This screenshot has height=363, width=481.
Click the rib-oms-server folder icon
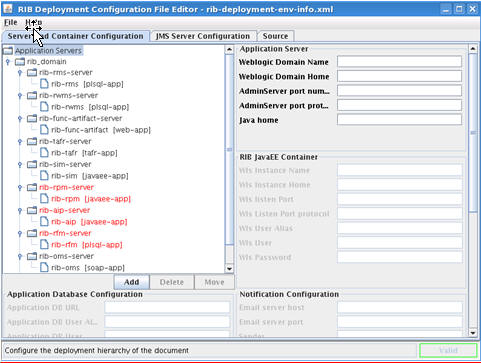point(32,257)
